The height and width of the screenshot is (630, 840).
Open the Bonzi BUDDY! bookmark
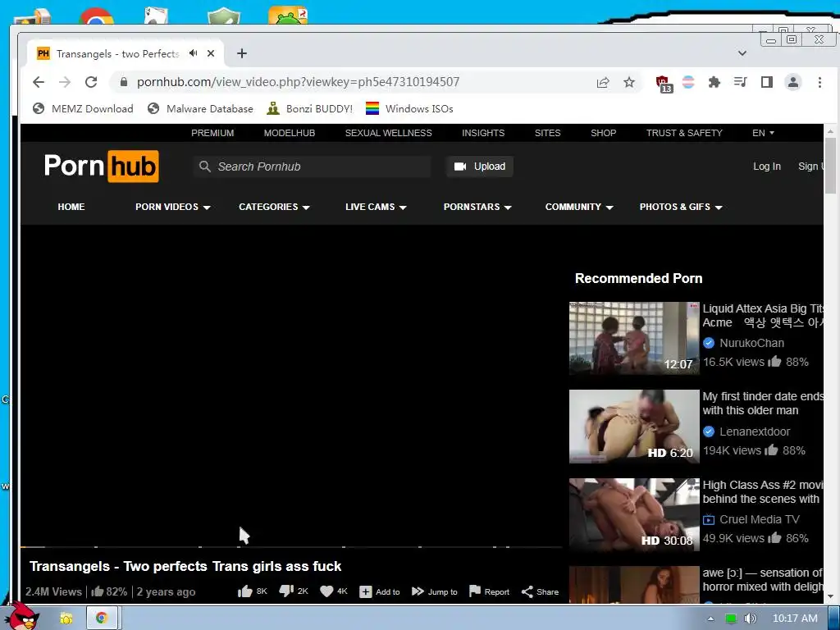click(309, 109)
